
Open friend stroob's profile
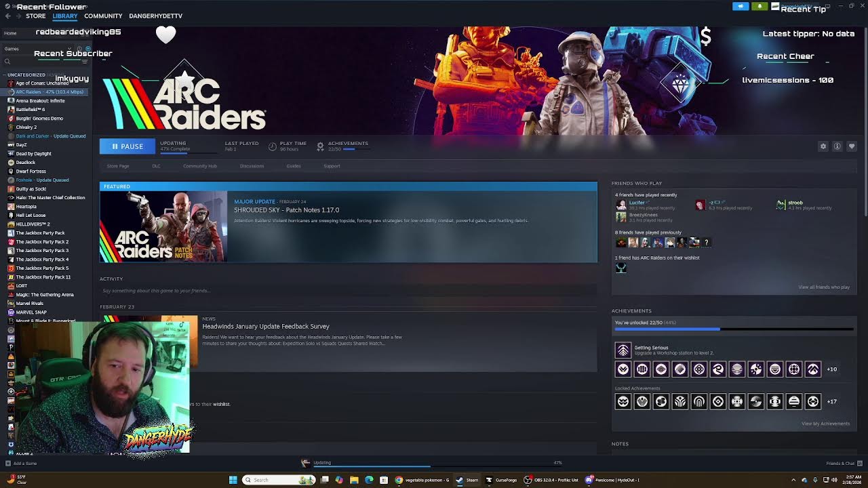tap(795, 203)
